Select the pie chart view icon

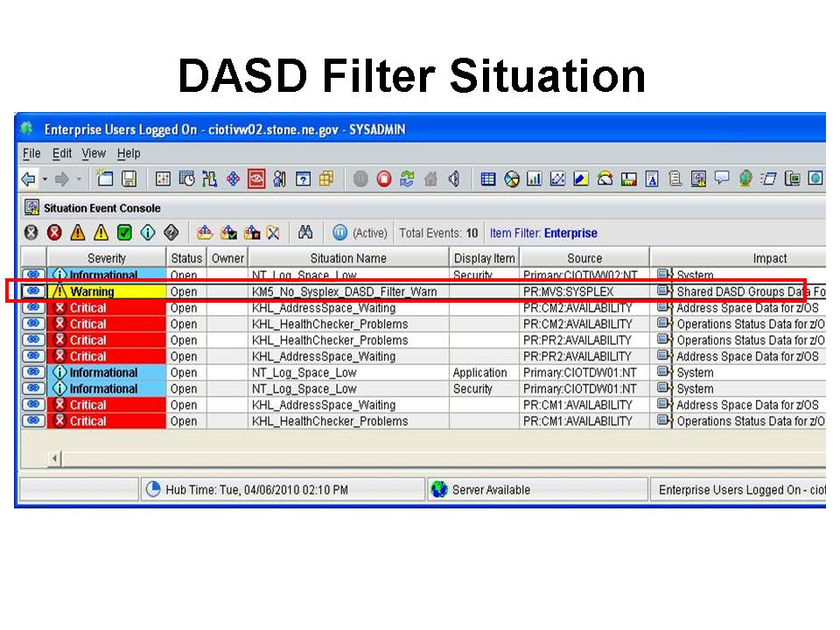click(x=510, y=178)
